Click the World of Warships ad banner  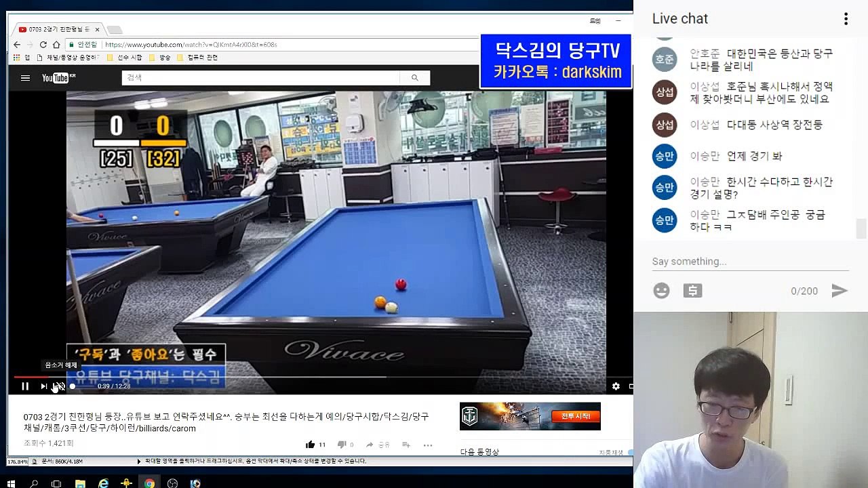[530, 416]
